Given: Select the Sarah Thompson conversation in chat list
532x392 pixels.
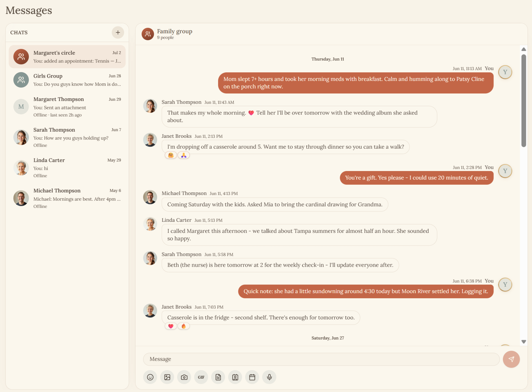Looking at the screenshot, I should tap(67, 137).
